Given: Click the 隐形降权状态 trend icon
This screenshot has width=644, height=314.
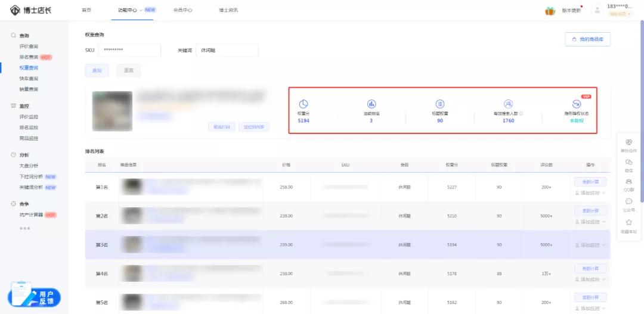Looking at the screenshot, I should (x=577, y=104).
